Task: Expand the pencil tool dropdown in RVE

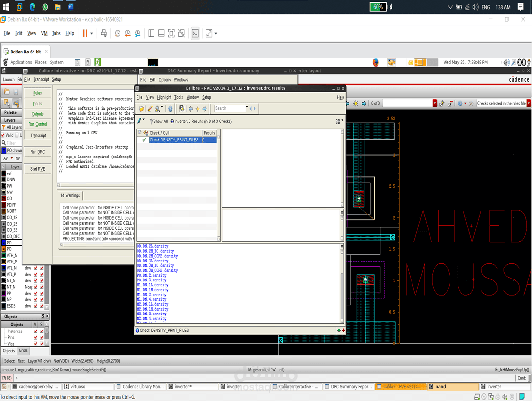Action: tap(144, 120)
